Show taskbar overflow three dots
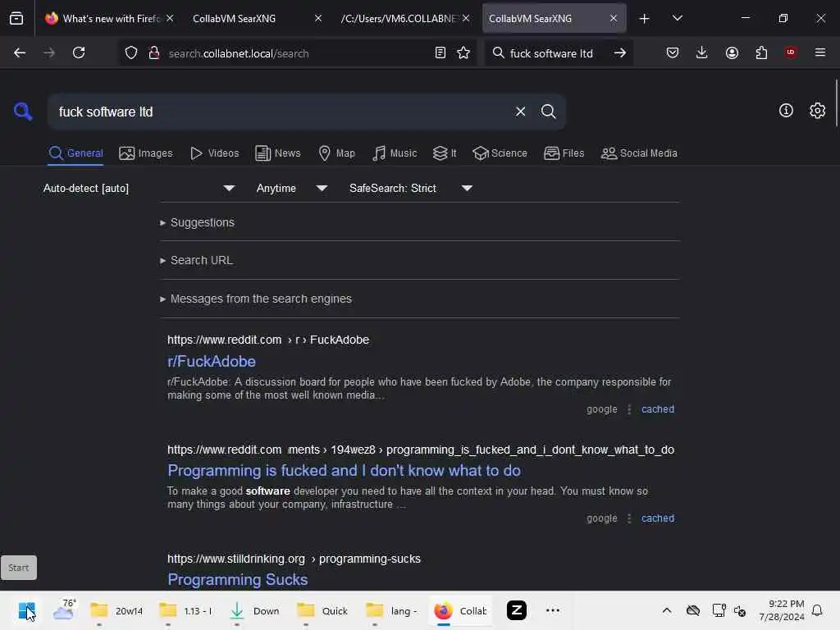840x630 pixels. pos(553,610)
